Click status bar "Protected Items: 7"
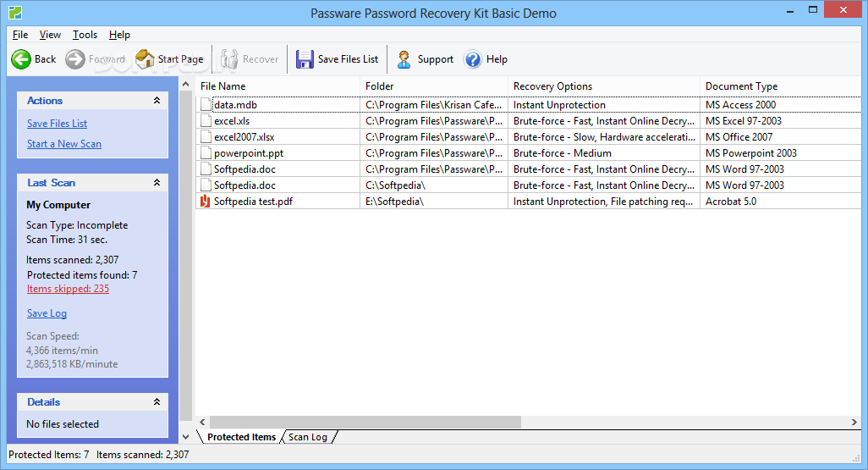 pos(49,455)
